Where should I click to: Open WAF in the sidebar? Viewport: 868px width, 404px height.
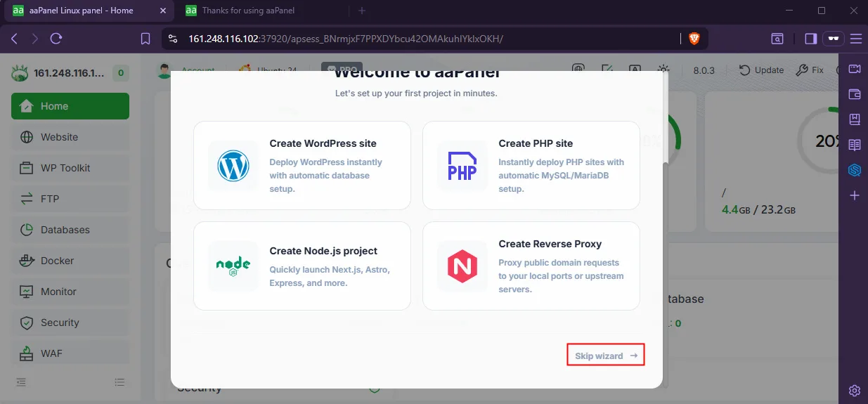70,353
